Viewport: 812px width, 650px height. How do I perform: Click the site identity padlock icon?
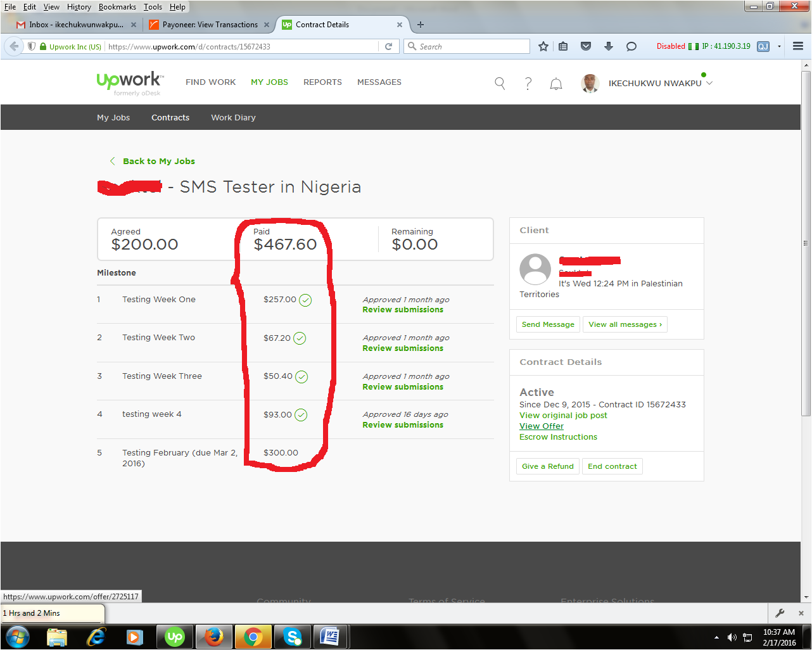click(x=43, y=46)
